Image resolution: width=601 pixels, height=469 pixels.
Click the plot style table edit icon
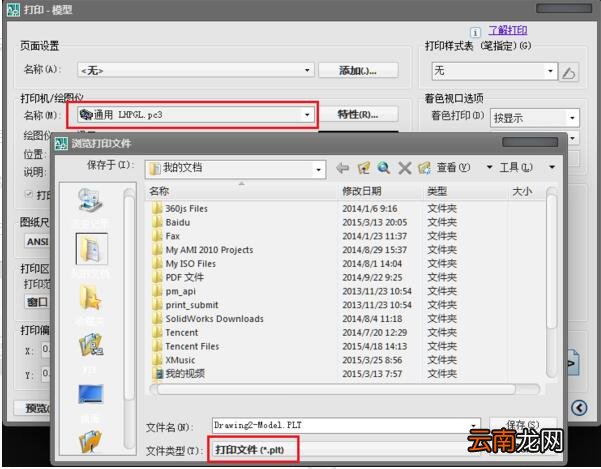coord(568,72)
